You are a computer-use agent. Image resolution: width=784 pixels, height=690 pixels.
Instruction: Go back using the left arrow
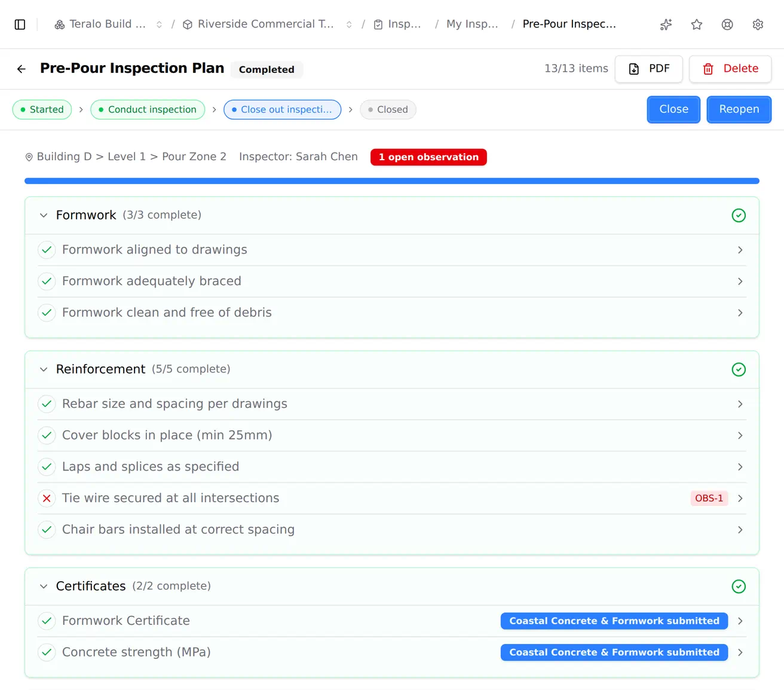(x=22, y=69)
